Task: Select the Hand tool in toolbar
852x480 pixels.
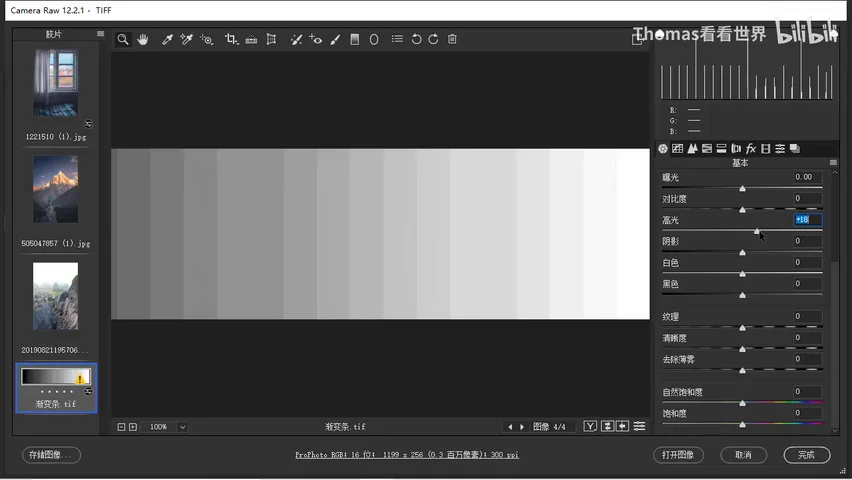Action: (143, 39)
